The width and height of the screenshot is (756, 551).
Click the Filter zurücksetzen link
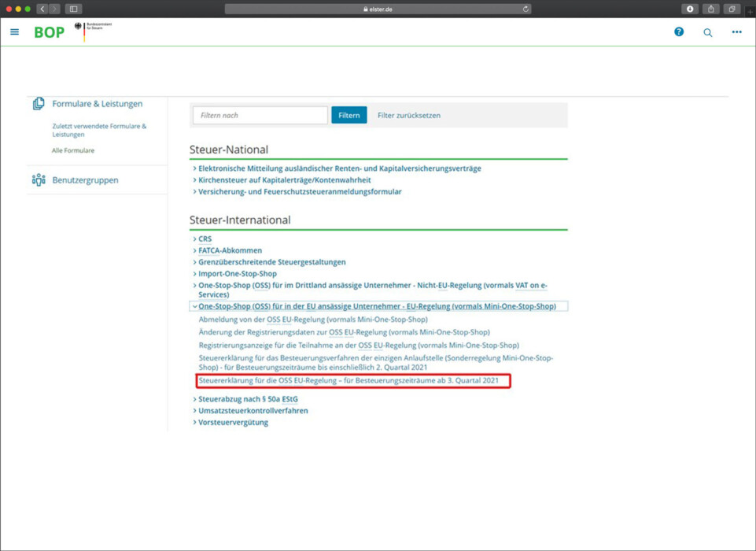click(x=410, y=115)
